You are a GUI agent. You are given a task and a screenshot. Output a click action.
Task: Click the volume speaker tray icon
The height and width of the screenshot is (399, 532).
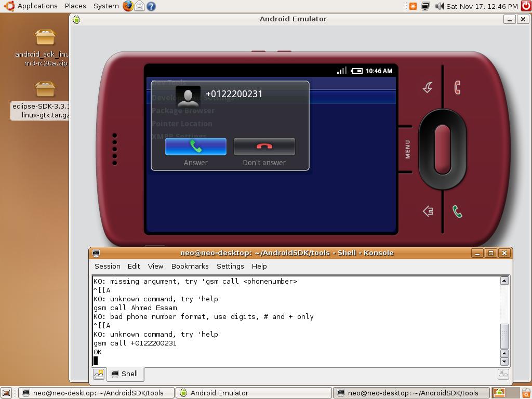(x=440, y=6)
